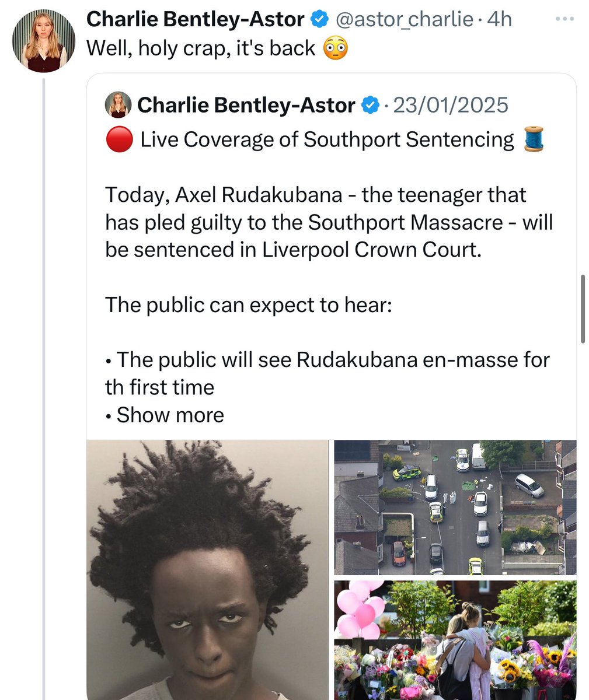Click the flushed face emoji
Screen dimensions: 589x700
click(335, 48)
